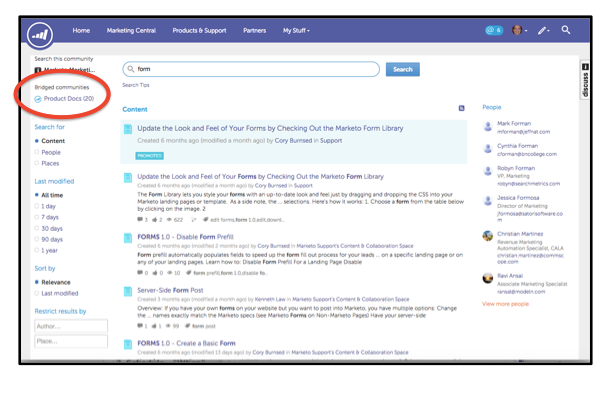Select the 90 days filter
The image size is (604, 395).
[x=37, y=239]
